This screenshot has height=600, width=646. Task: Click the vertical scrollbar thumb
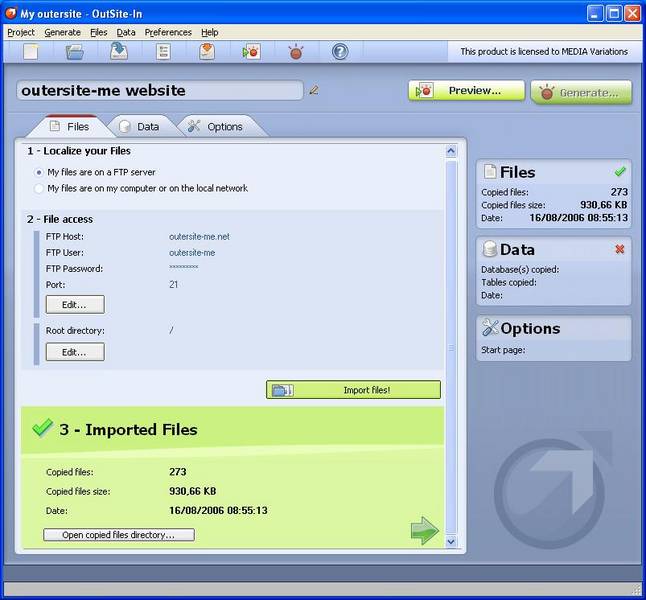(451, 347)
